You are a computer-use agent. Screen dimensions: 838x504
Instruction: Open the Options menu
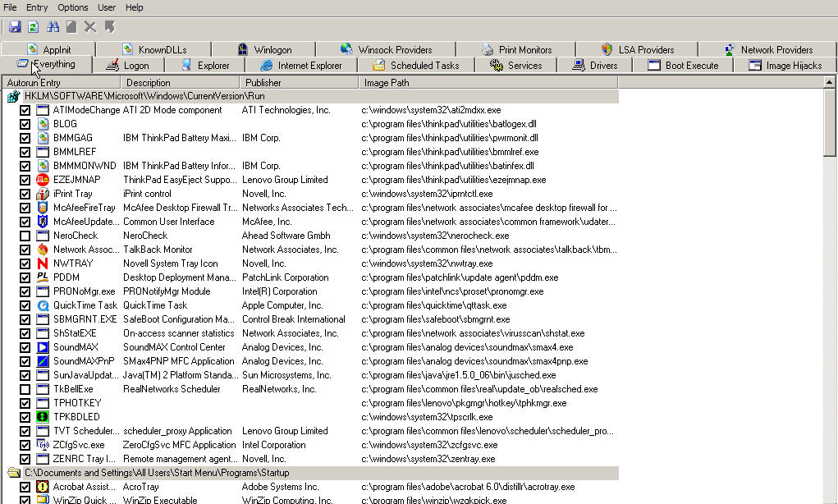coord(73,7)
